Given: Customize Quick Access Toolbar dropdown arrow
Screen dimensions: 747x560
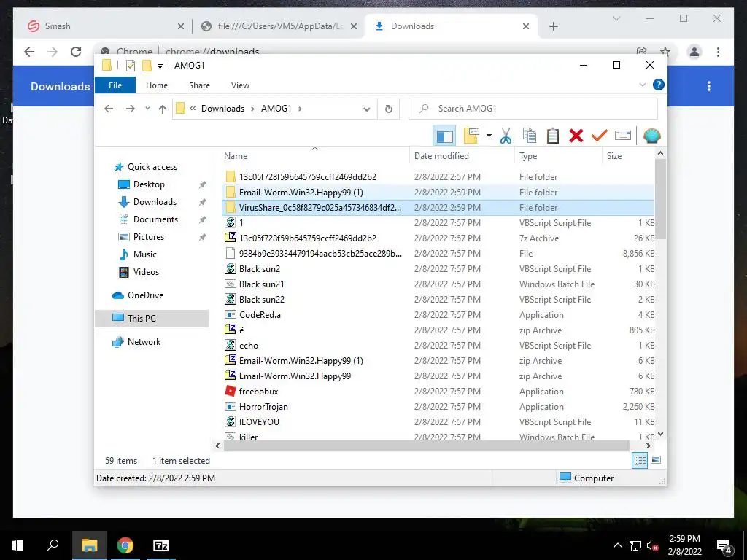Looking at the screenshot, I should click(x=160, y=66).
